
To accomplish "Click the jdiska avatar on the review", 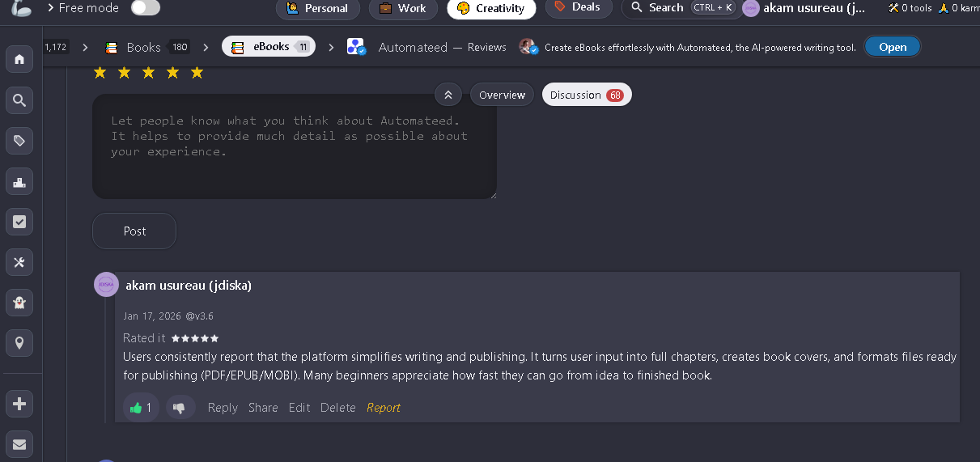I will [x=106, y=285].
